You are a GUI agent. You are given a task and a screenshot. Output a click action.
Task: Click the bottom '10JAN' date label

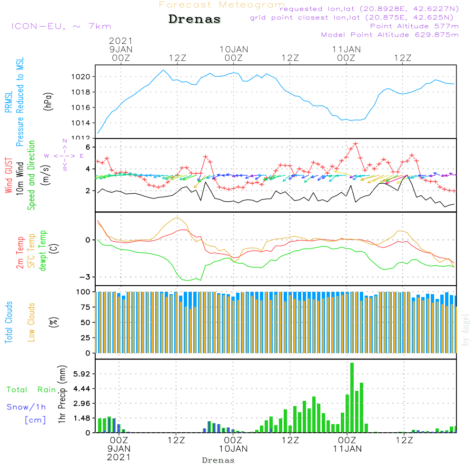(x=233, y=449)
